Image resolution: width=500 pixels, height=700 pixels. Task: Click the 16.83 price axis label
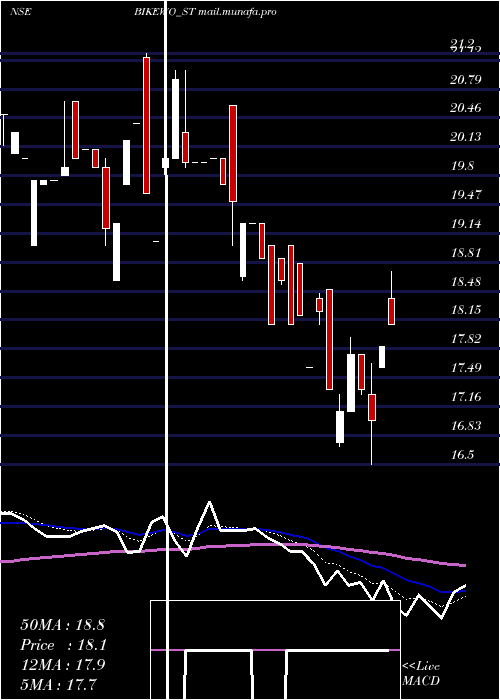coord(466,425)
